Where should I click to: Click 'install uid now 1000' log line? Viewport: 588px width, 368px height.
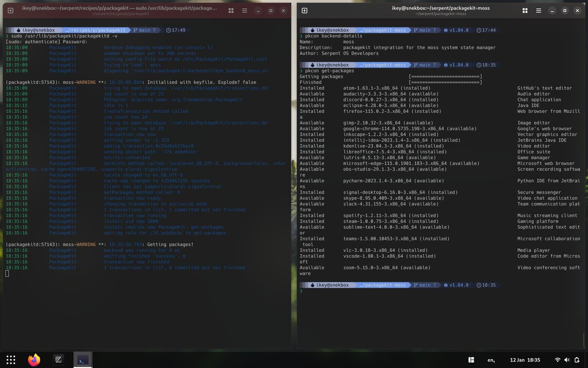[82, 221]
